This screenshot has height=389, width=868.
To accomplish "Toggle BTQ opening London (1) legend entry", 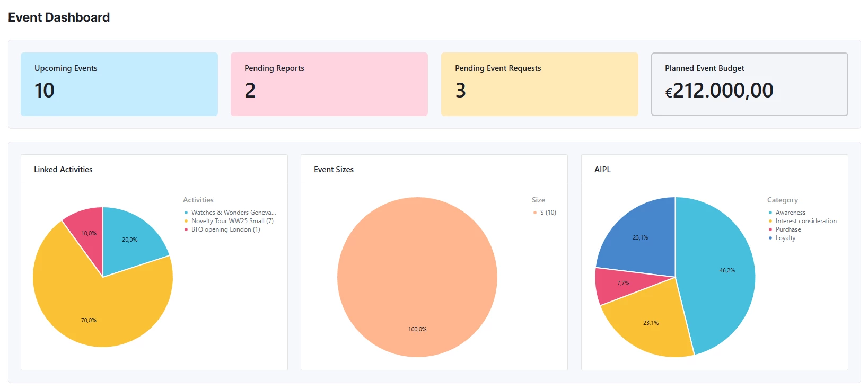I will tap(222, 229).
